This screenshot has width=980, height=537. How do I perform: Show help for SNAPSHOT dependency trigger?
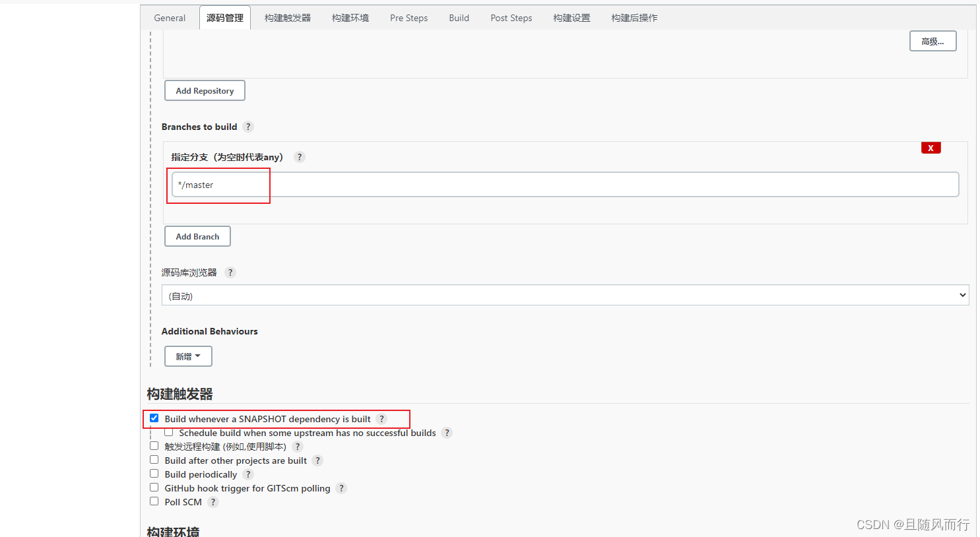(x=381, y=419)
